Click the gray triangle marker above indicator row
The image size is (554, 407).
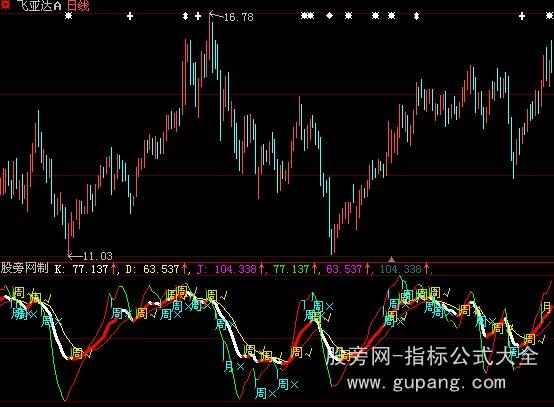(391, 259)
